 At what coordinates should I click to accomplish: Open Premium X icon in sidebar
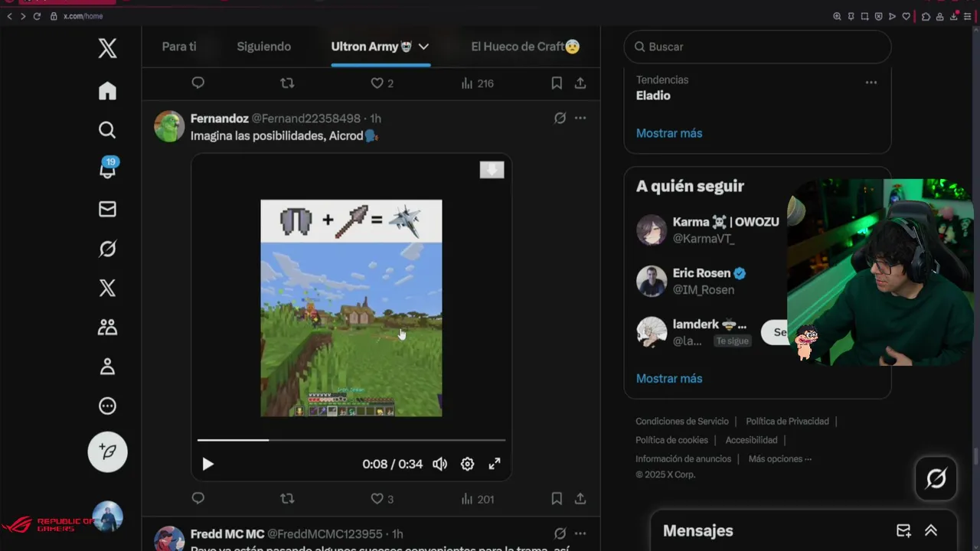click(107, 288)
